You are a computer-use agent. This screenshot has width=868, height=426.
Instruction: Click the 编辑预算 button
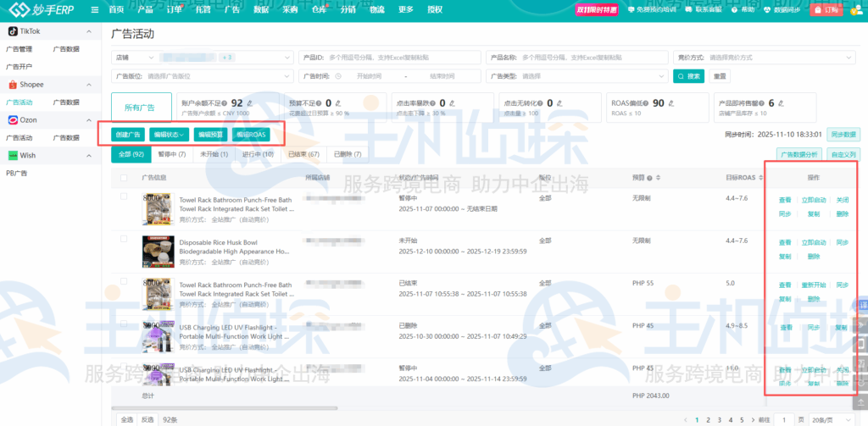[211, 135]
